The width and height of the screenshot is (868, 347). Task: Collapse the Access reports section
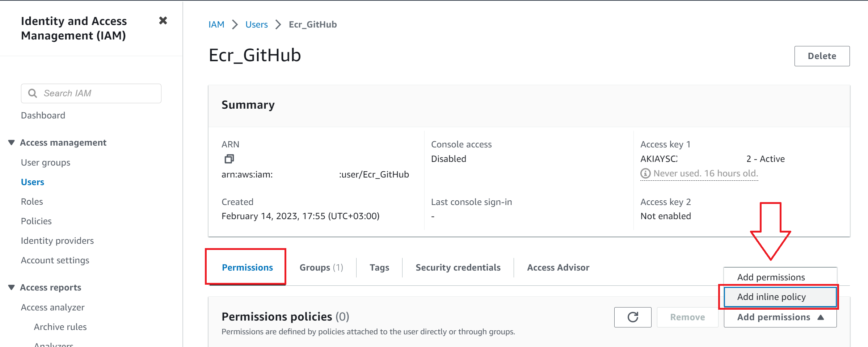(12, 288)
